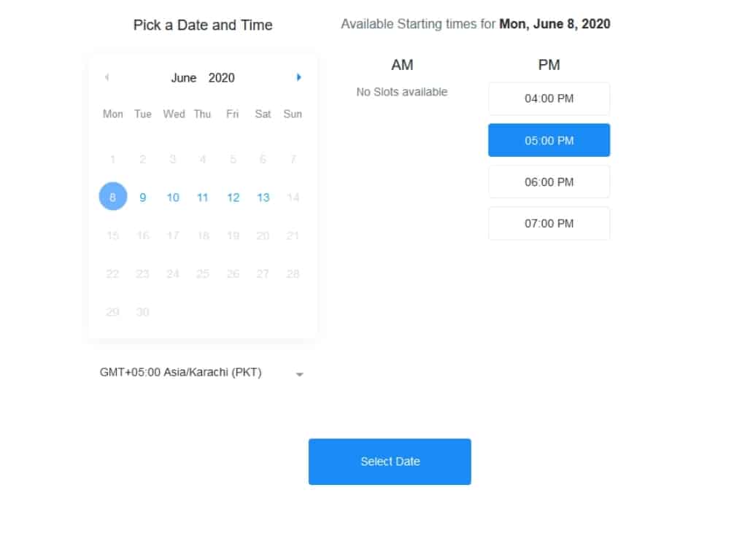Open the timezone dropdown arrow

(299, 375)
